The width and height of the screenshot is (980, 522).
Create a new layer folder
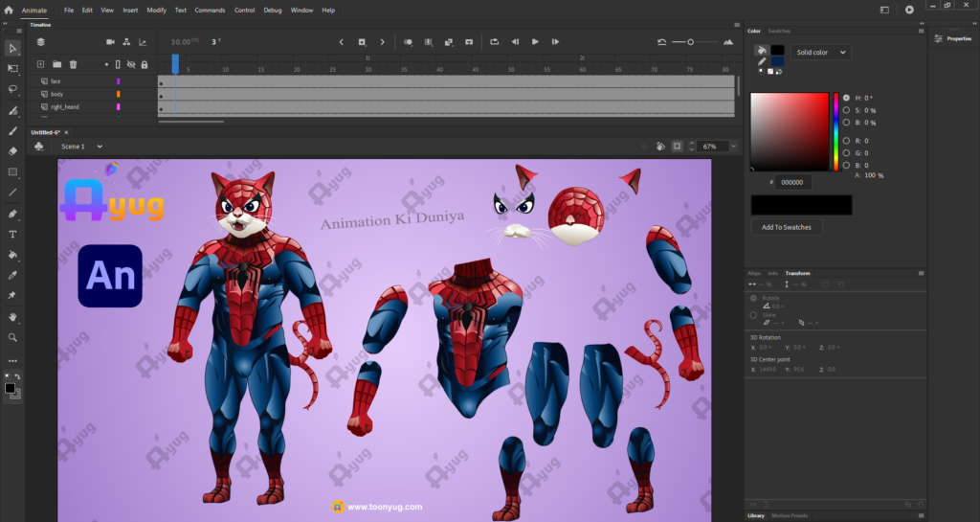[x=56, y=64]
